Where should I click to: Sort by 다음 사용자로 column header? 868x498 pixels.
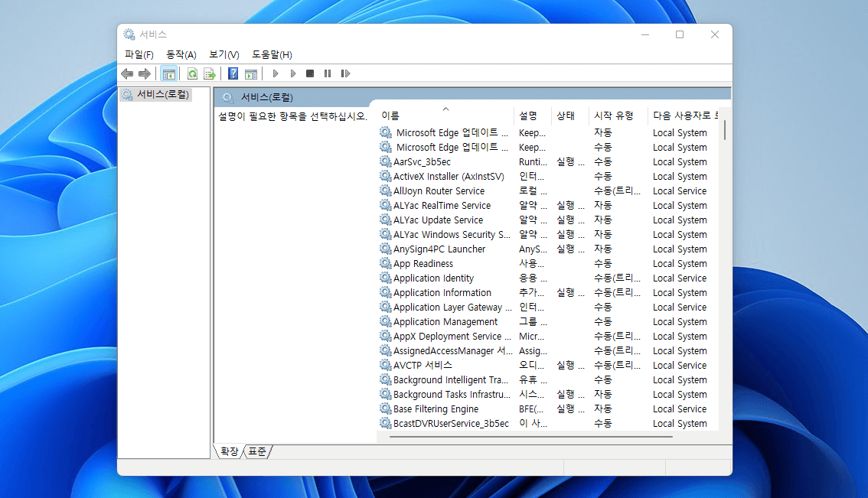coord(684,116)
